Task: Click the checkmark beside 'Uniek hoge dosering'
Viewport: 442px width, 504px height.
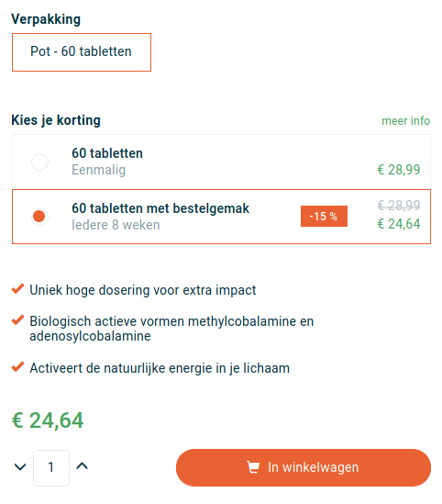Action: pos(18,288)
